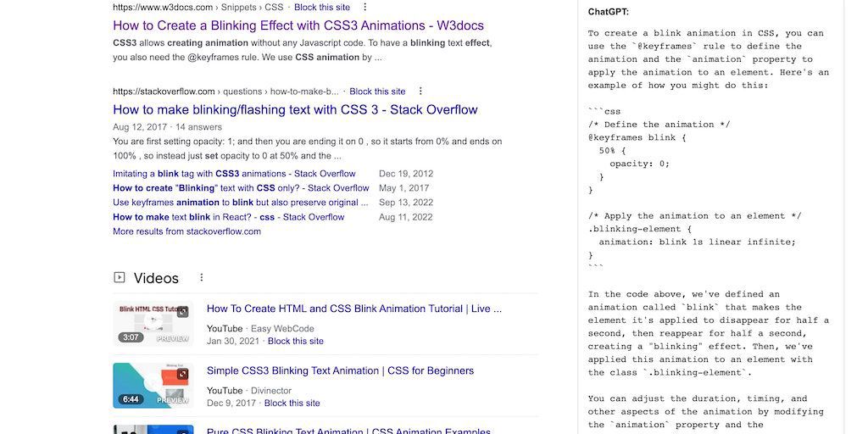Click the video icon beside the Videos heading
The width and height of the screenshot is (868, 434).
click(120, 277)
